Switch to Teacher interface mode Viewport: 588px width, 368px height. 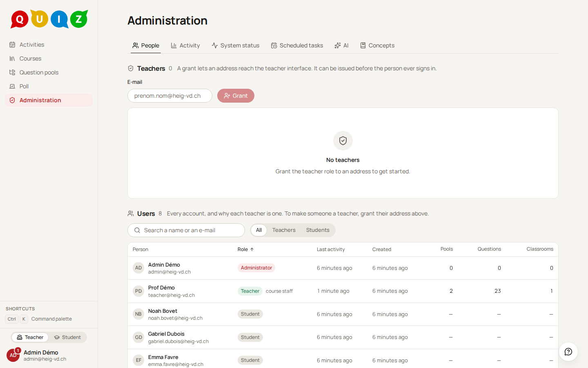30,337
